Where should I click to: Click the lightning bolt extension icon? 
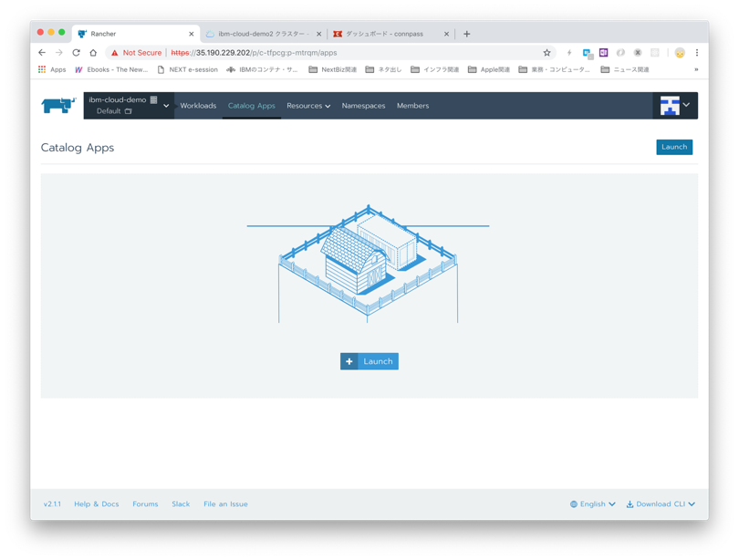[569, 53]
